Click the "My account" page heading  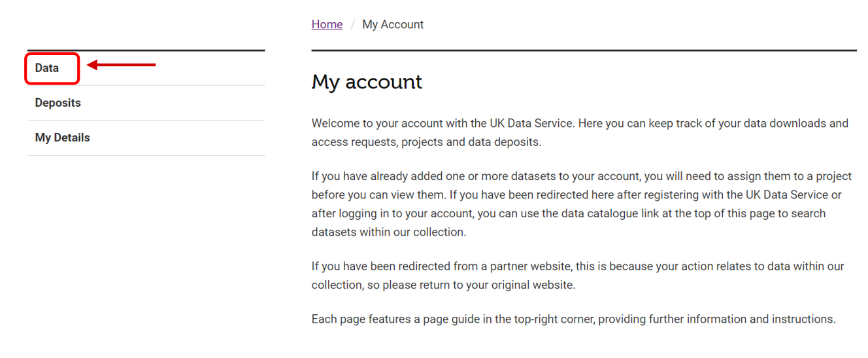click(x=367, y=82)
